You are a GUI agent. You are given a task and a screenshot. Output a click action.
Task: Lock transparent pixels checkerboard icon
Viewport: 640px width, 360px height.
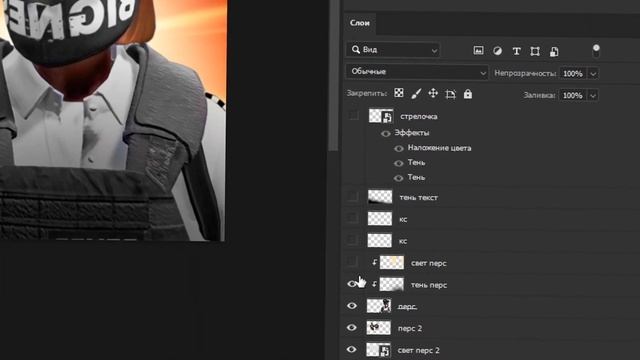[x=399, y=93]
